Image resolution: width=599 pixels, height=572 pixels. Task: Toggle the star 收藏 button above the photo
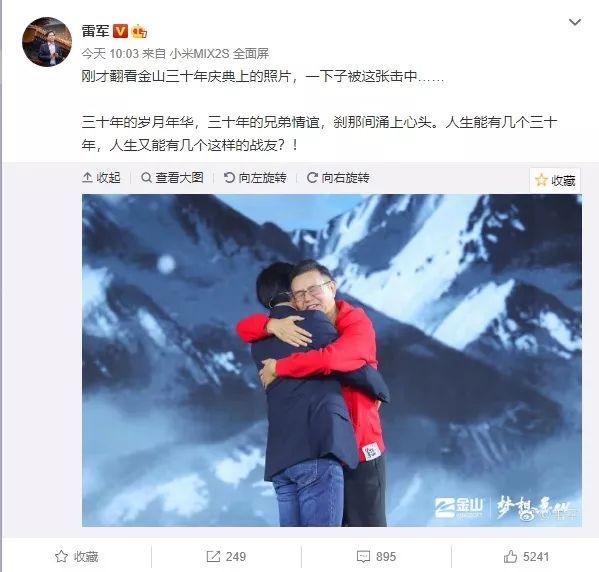click(x=555, y=180)
